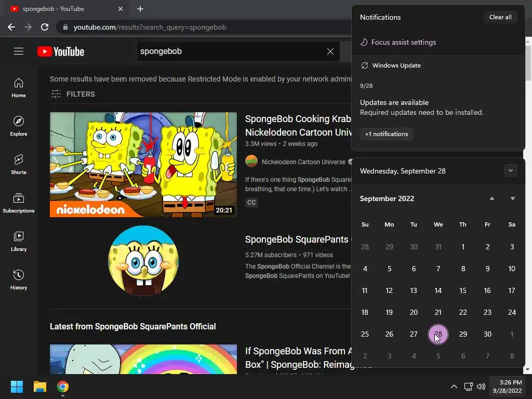Open Shorts in the YouTube sidebar

pos(19,165)
